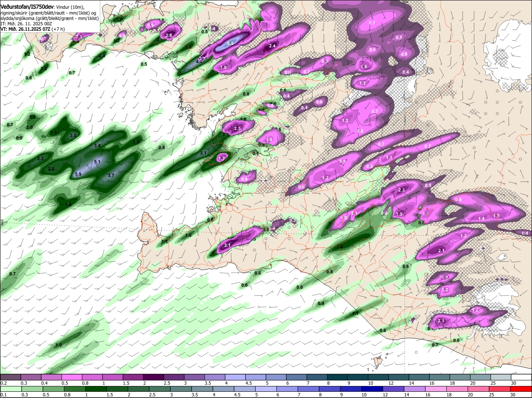
Task: Pick the lavender 4 swatch in upper legend
Action: pyautogui.click(x=235, y=377)
